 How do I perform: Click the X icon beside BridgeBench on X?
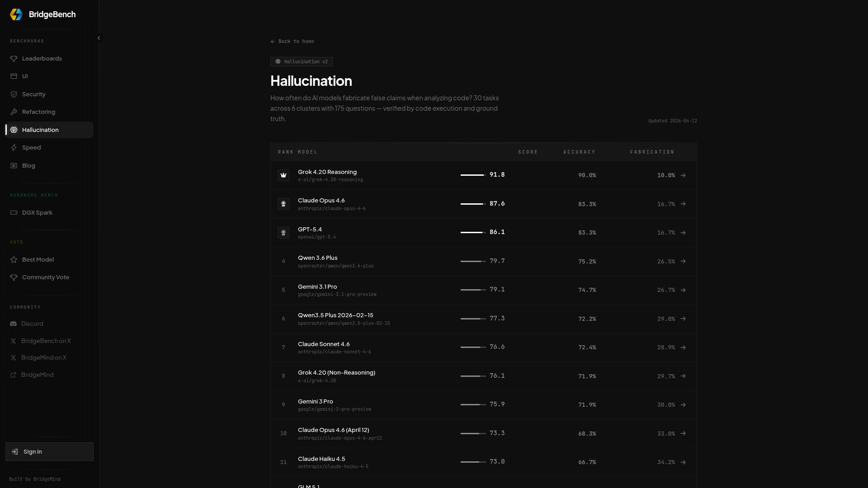coord(14,341)
